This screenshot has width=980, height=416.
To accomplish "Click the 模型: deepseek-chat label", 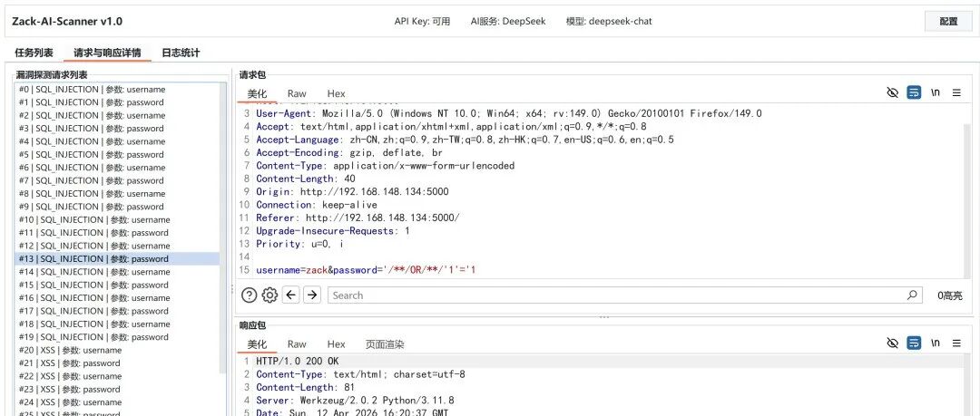I will (x=609, y=21).
